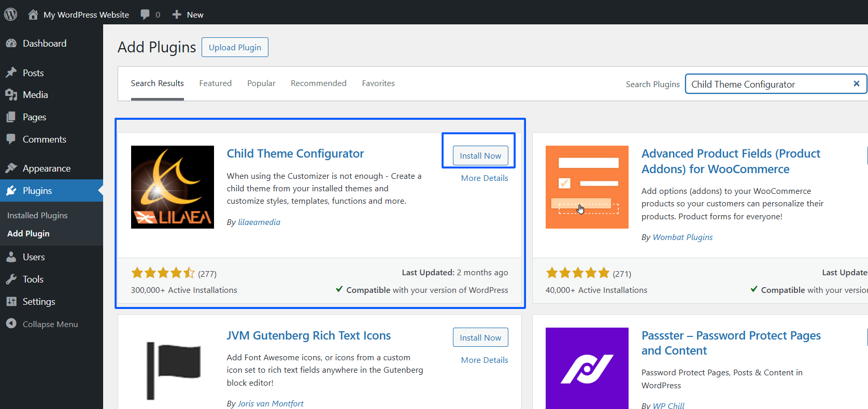Screen dimensions: 868x409
Task: Switch to the Popular tab
Action: pos(261,83)
